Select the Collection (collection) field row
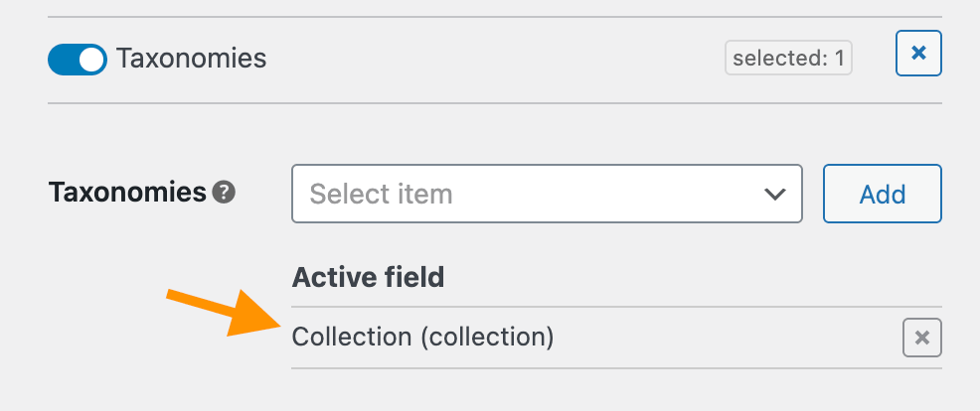The image size is (980, 411). pos(422,338)
